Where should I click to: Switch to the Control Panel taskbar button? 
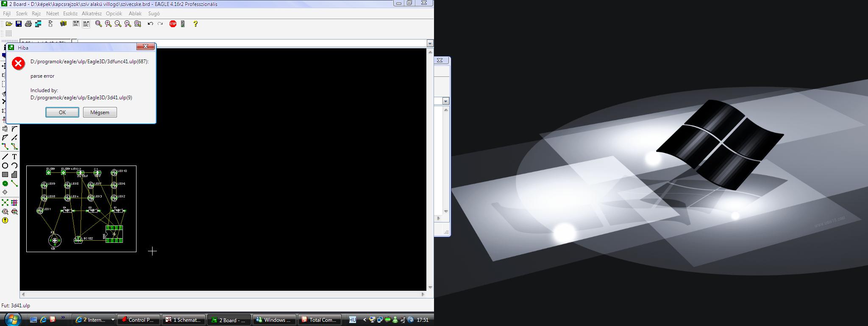point(139,320)
